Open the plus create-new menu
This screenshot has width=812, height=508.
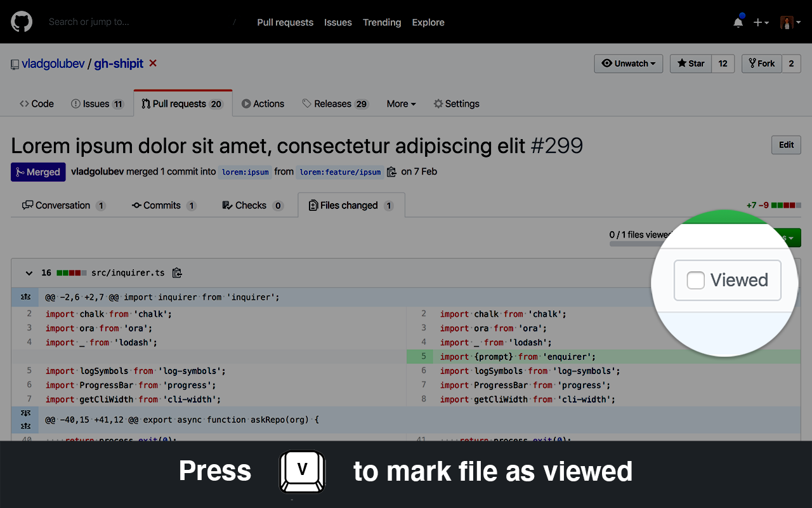[x=761, y=22]
